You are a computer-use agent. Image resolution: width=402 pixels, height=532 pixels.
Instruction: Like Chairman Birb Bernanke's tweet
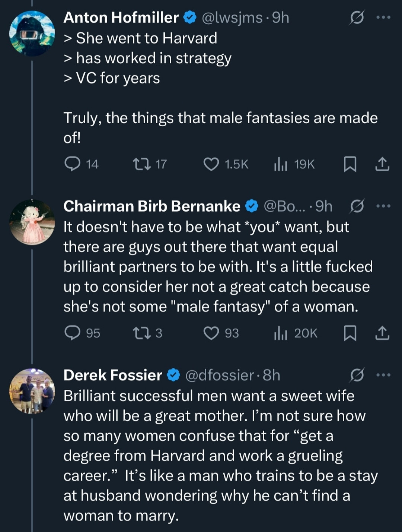click(x=211, y=333)
